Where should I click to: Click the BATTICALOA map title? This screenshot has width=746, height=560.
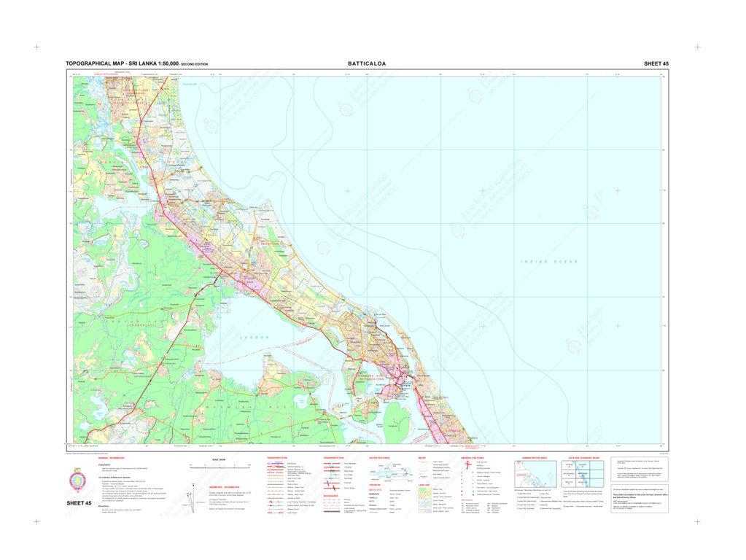pyautogui.click(x=366, y=63)
